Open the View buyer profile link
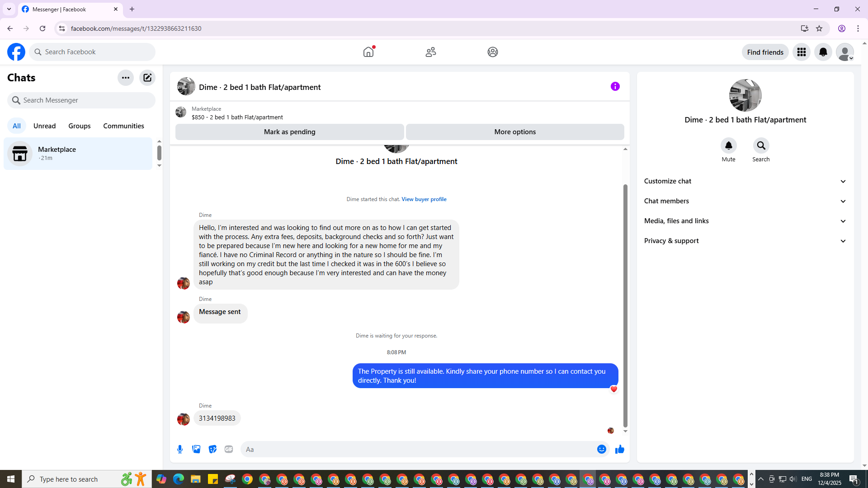Screen dimensions: 868x488 [x=424, y=199]
